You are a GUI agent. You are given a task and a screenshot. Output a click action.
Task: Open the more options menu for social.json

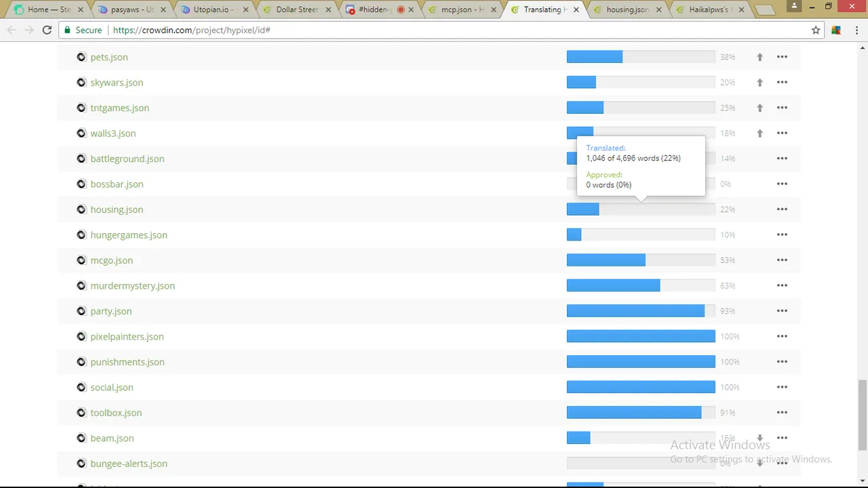click(x=782, y=388)
